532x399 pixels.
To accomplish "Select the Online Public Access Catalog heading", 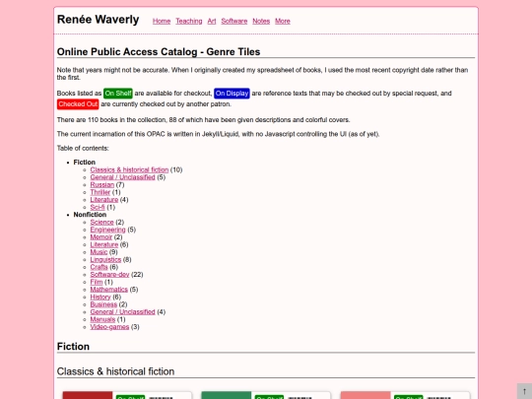I will pos(159,52).
